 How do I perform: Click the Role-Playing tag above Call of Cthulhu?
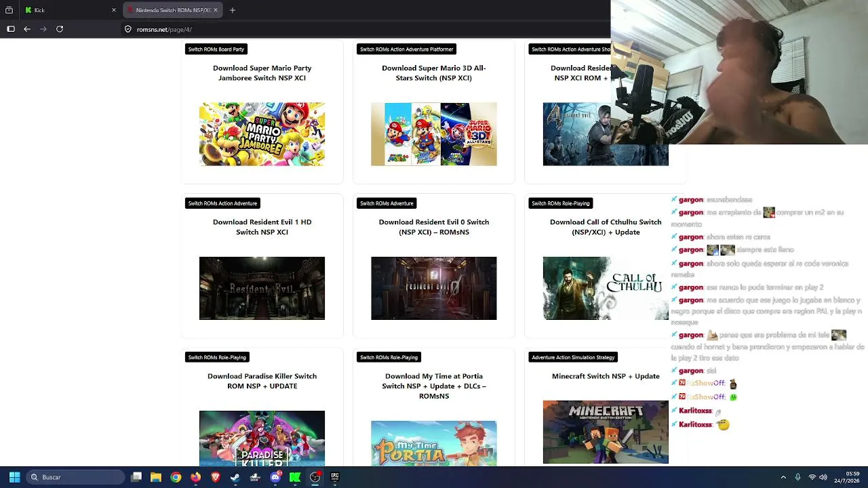(x=560, y=203)
